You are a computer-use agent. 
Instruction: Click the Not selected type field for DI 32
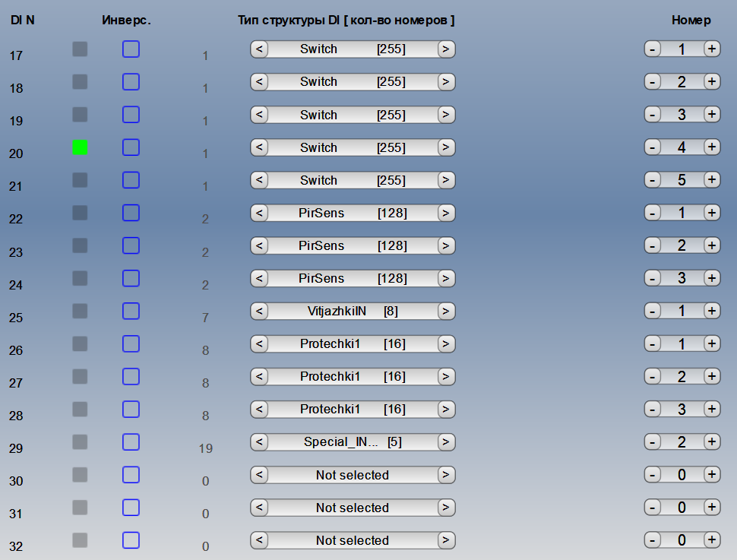pos(353,540)
